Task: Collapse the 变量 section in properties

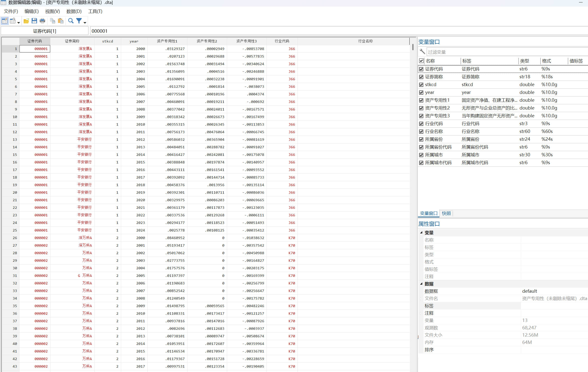Action: (421, 232)
